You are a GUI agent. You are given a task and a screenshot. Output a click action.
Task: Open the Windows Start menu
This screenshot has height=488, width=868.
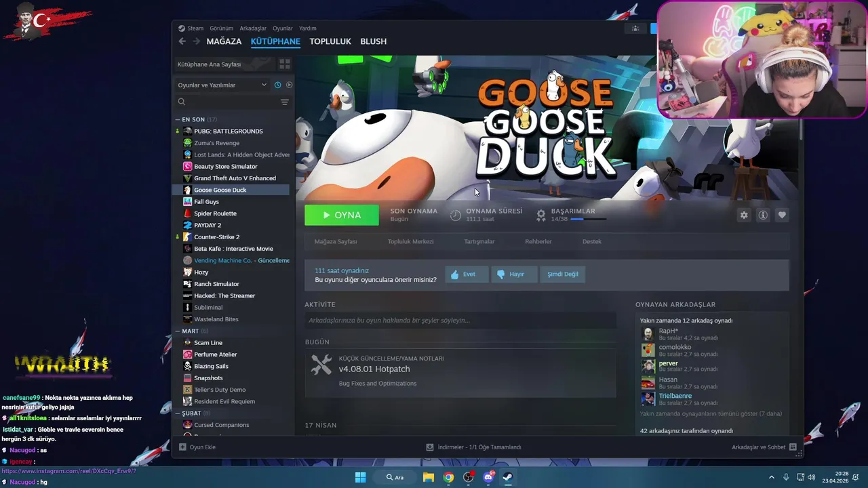[360, 477]
